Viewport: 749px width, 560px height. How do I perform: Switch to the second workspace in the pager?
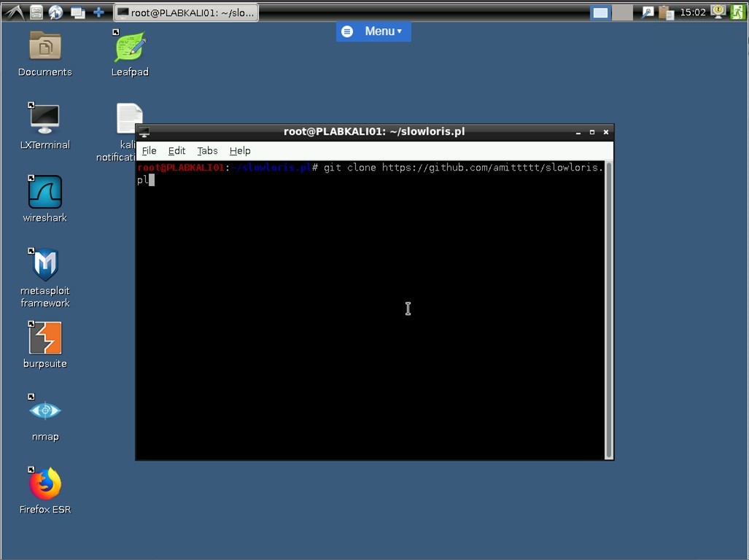(621, 12)
